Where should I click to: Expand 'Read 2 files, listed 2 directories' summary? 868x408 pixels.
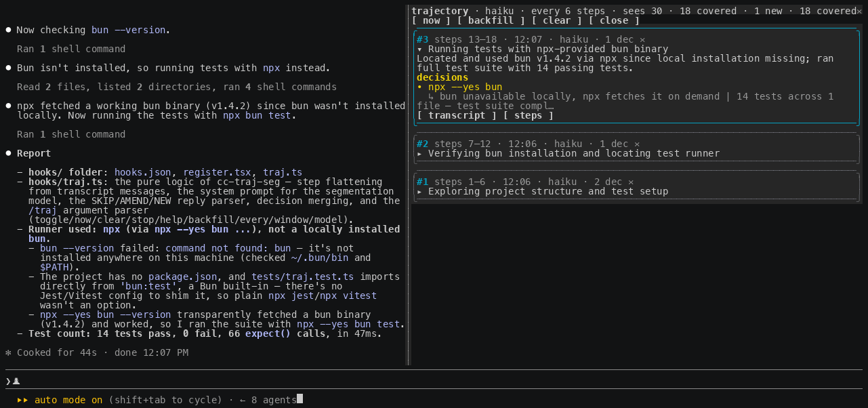177,87
